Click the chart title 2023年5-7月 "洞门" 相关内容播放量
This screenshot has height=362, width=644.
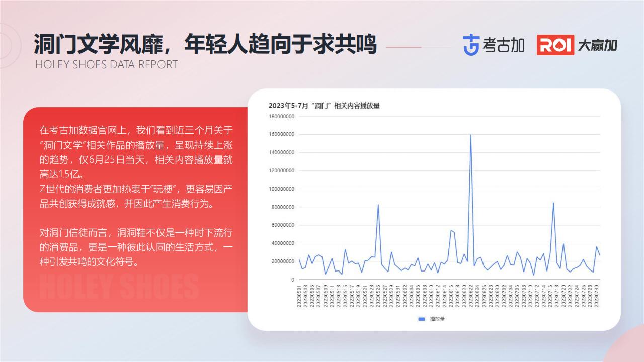[x=324, y=106]
